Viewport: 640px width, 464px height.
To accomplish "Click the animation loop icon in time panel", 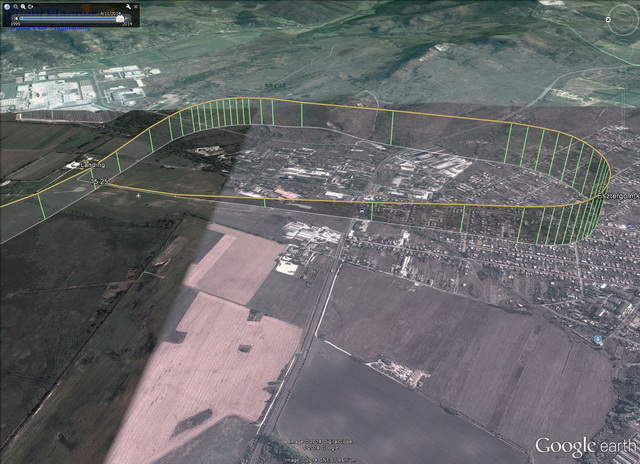I will (x=31, y=7).
